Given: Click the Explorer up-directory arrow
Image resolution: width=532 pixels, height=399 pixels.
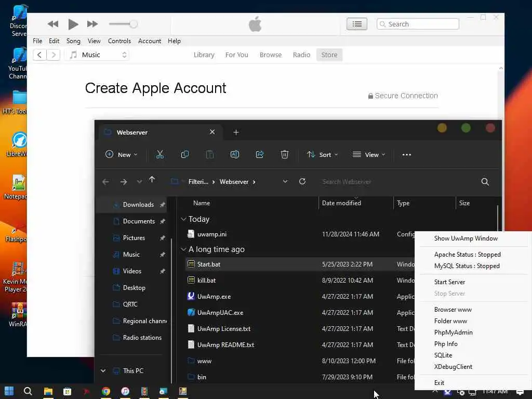Looking at the screenshot, I should pos(152,179).
